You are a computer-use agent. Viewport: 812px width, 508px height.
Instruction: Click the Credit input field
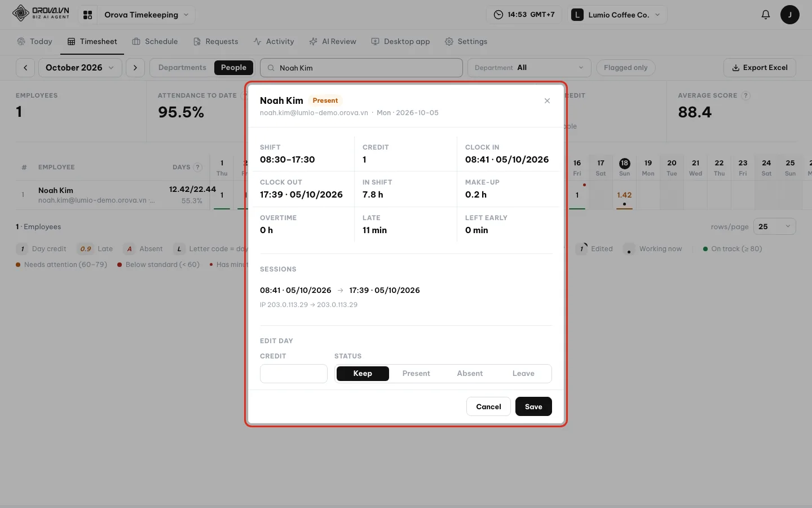click(294, 374)
